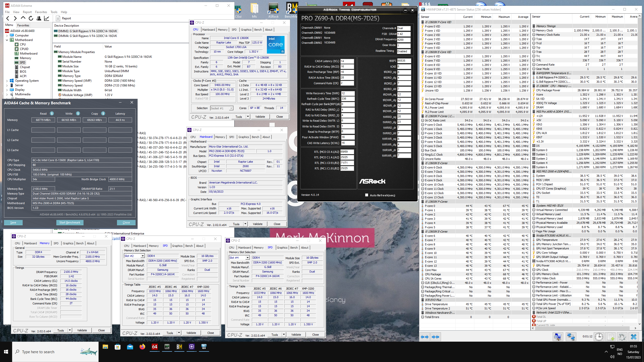
Task: Click HWiNFO collapse columns inward-arrows button
Action: point(435,337)
